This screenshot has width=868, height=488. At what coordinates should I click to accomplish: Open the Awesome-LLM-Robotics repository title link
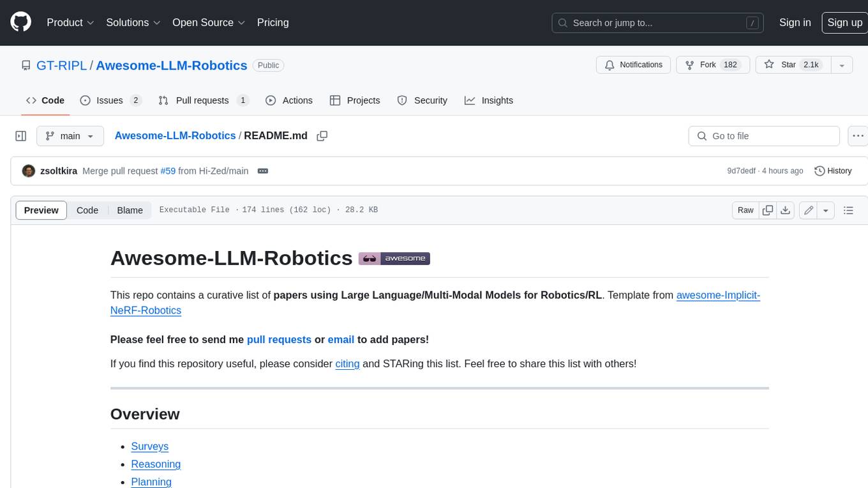pos(172,65)
